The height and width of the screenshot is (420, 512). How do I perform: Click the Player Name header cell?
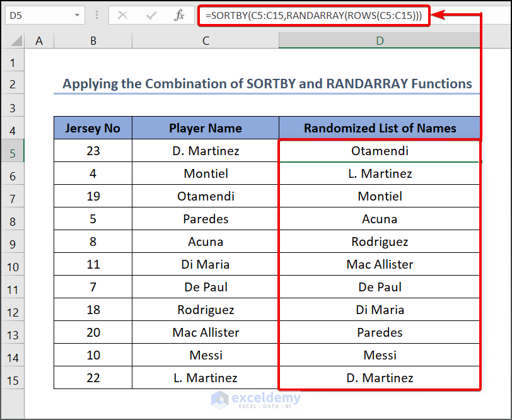(206, 128)
